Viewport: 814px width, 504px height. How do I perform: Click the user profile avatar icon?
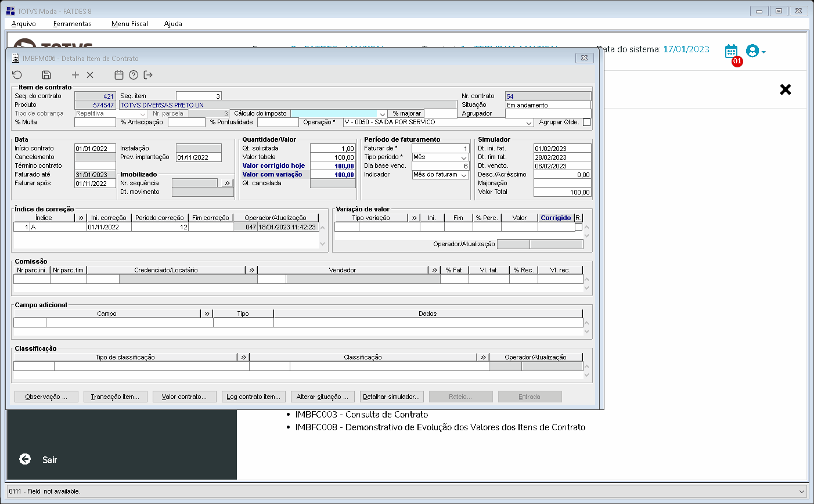point(752,51)
